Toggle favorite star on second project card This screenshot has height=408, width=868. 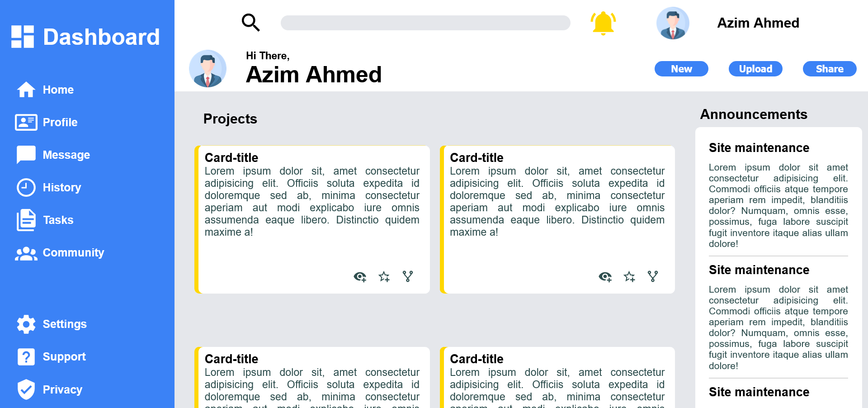629,276
